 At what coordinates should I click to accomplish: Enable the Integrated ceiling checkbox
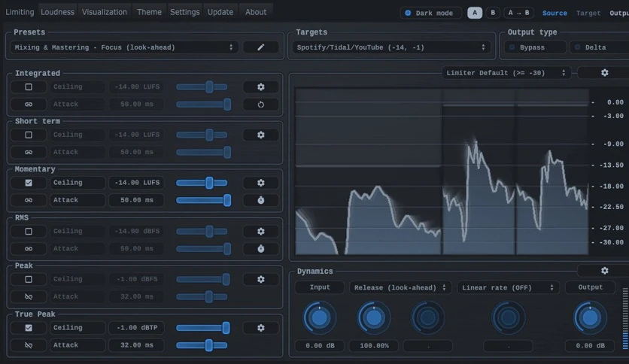click(x=29, y=86)
